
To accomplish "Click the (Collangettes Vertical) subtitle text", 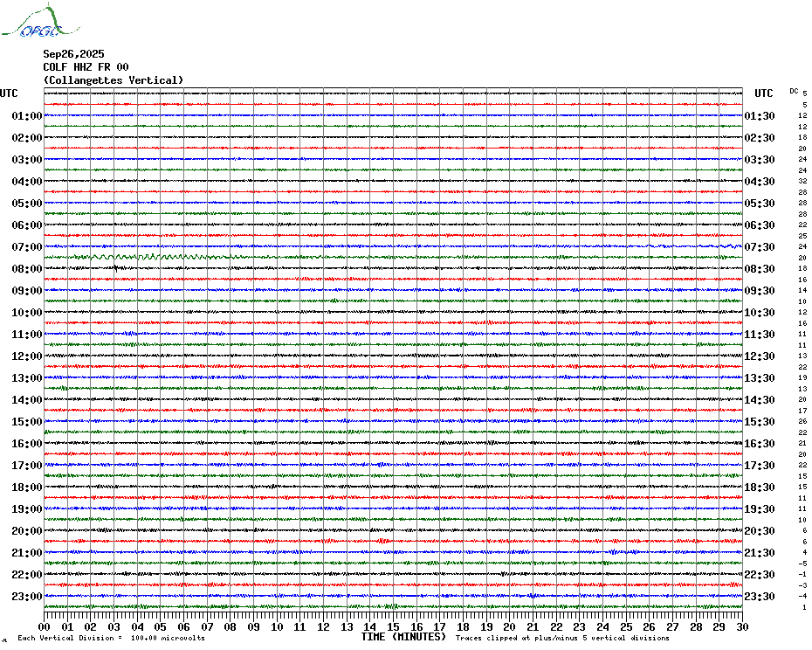I will 114,80.
